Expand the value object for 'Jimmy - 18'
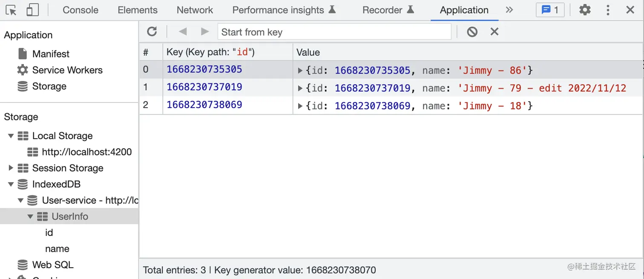 [300, 106]
